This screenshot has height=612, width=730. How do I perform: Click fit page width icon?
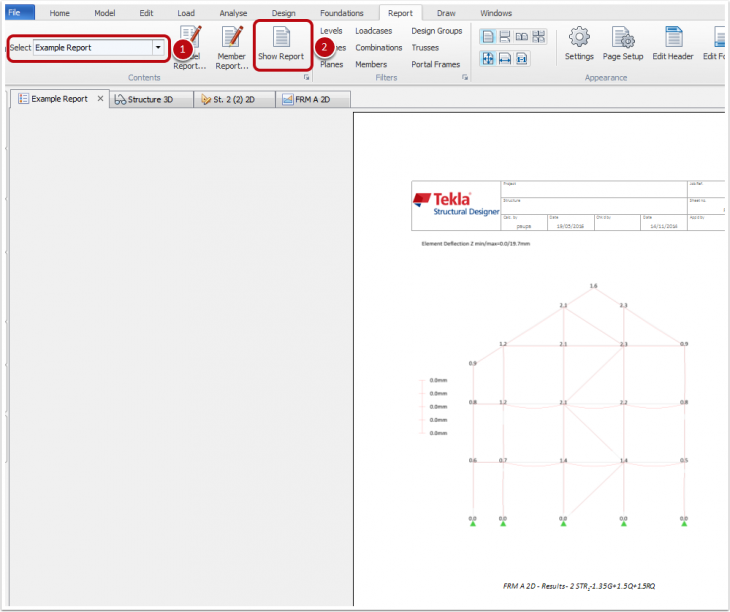pyautogui.click(x=505, y=58)
